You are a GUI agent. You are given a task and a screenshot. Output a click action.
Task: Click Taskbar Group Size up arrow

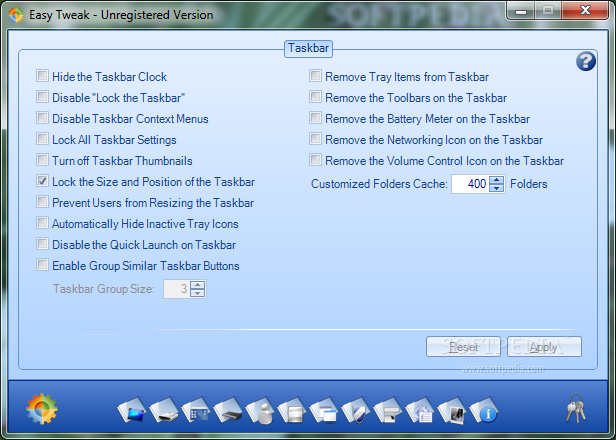point(197,285)
